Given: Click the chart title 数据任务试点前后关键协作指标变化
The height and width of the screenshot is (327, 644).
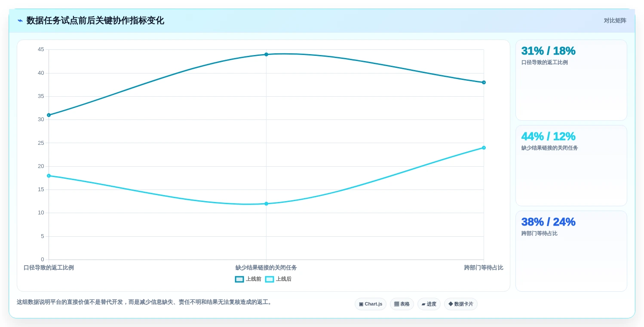Looking at the screenshot, I should [x=95, y=21].
